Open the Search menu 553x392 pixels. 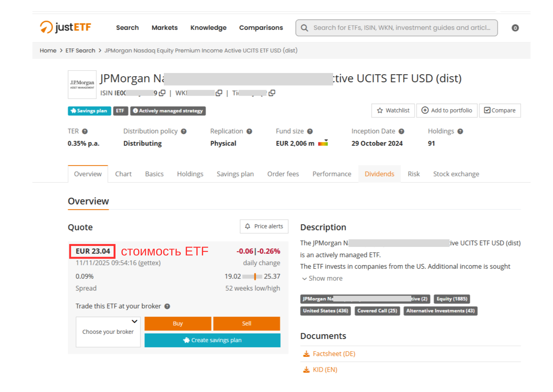[x=127, y=28]
